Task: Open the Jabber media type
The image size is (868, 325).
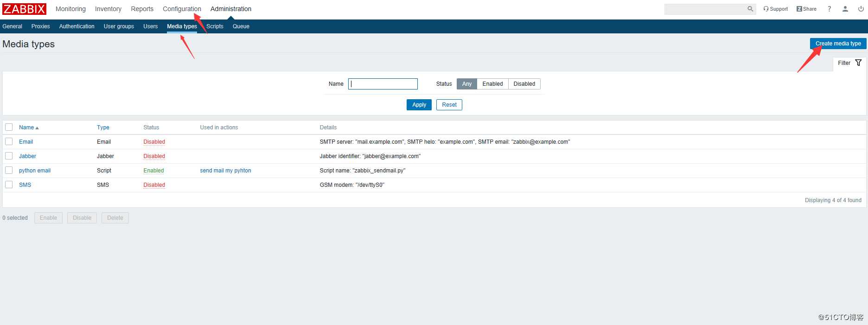Action: pyautogui.click(x=27, y=156)
